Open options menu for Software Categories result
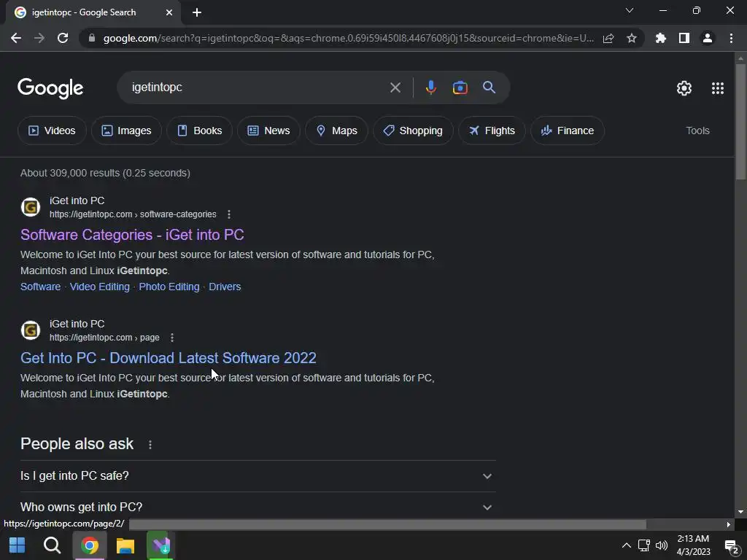This screenshot has width=747, height=560. click(229, 214)
